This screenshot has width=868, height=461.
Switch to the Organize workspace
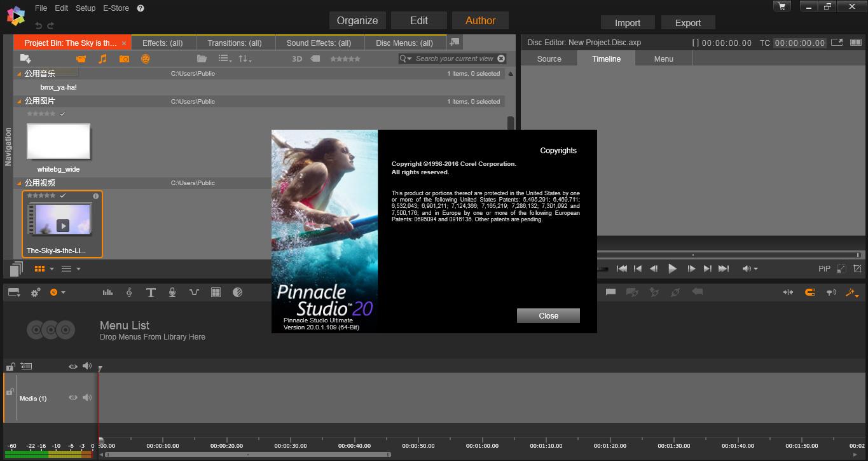[357, 20]
